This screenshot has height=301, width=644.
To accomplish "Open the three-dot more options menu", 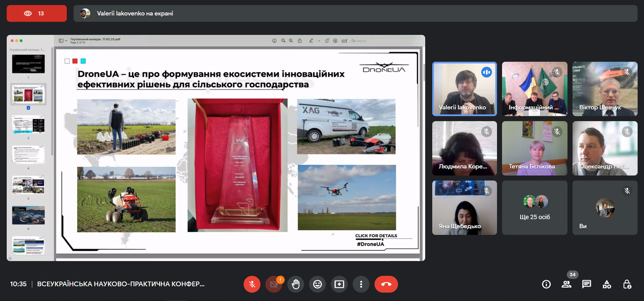I will click(x=361, y=284).
